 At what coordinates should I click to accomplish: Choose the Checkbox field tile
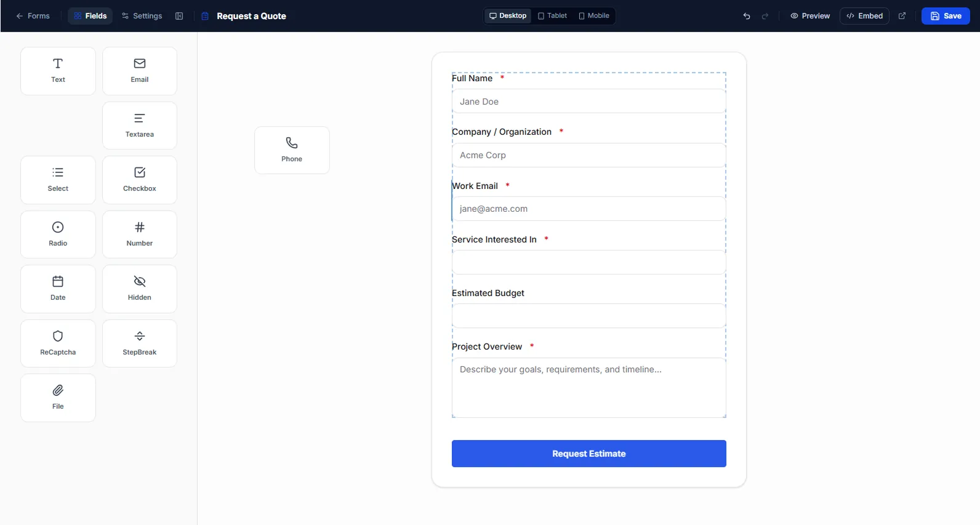coord(140,180)
